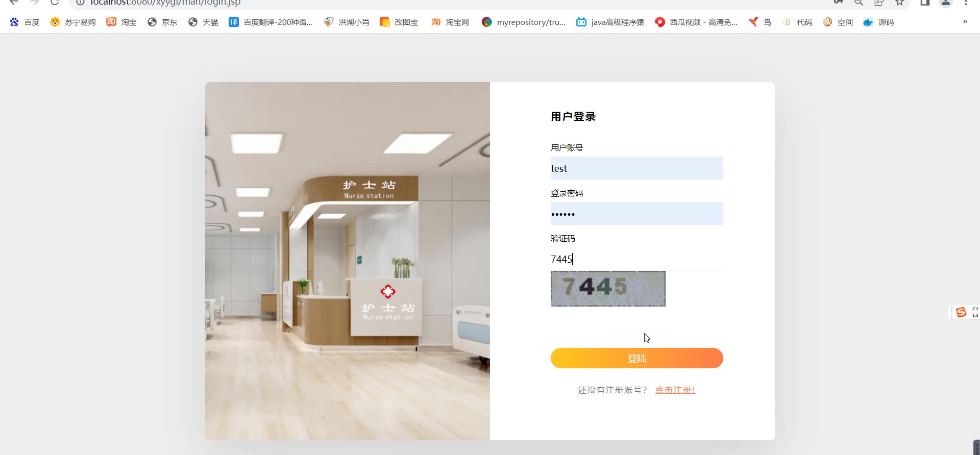Click the 验证码 input field
The image size is (980, 455).
point(636,259)
